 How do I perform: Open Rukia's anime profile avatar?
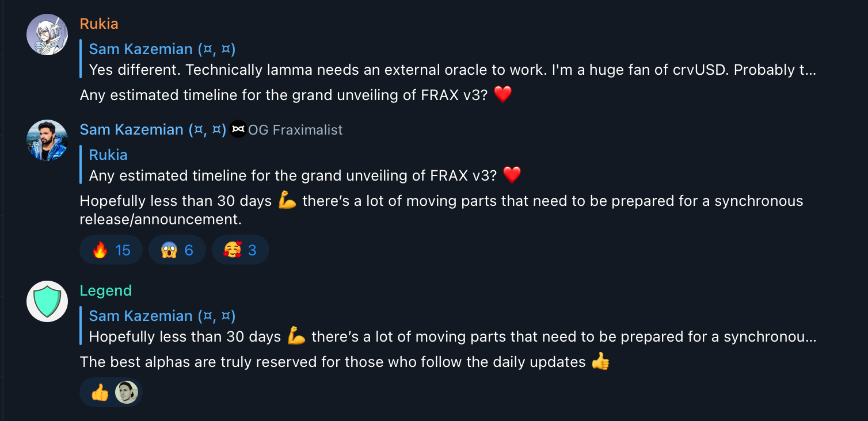[47, 35]
